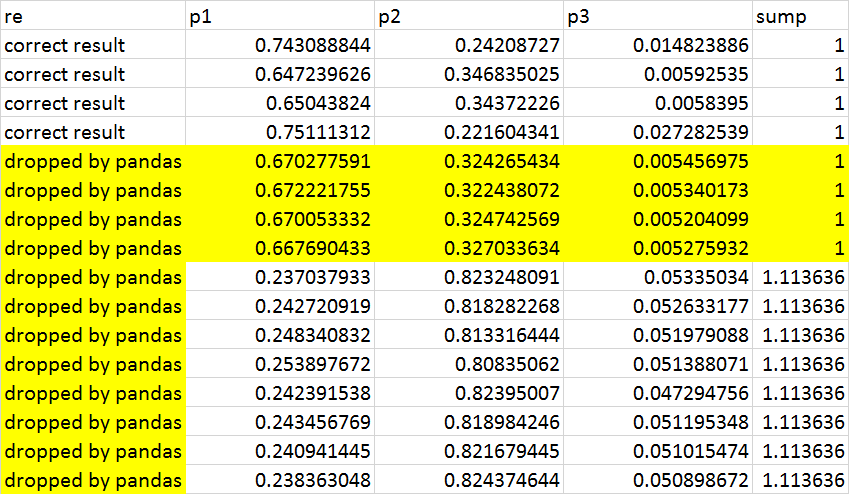Viewport: 849px width, 494px height.
Task: Select the 'p1' column header cell
Action: 281,17
